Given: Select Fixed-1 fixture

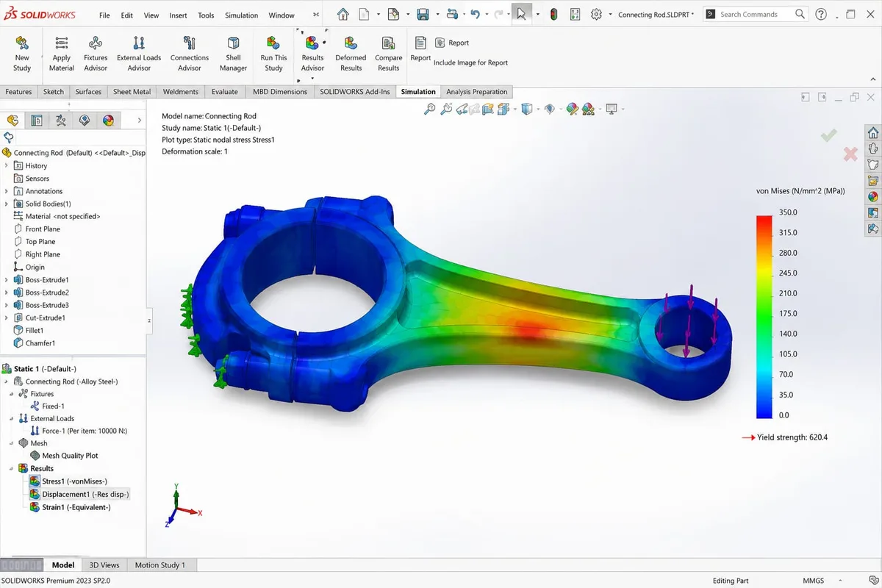Looking at the screenshot, I should click(x=53, y=406).
